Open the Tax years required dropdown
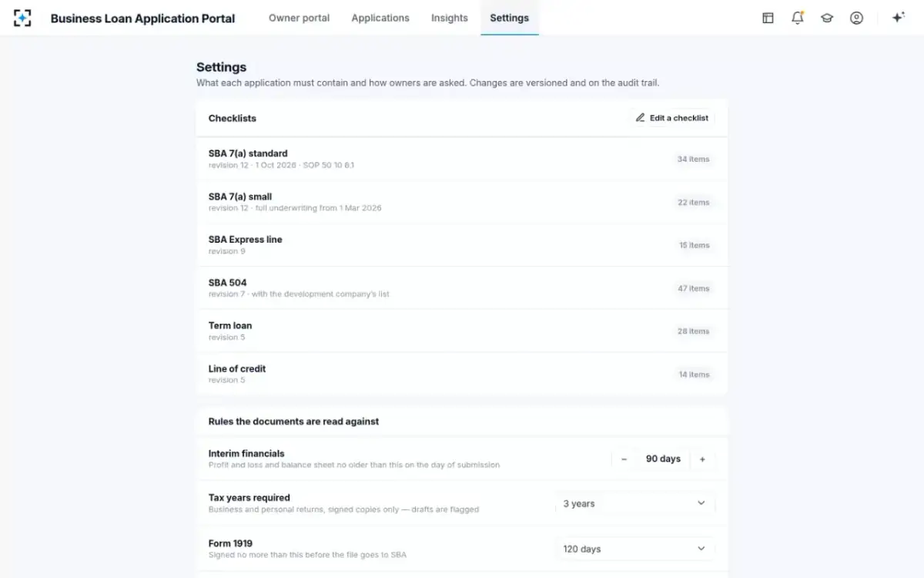This screenshot has height=578, width=924. pos(634,504)
